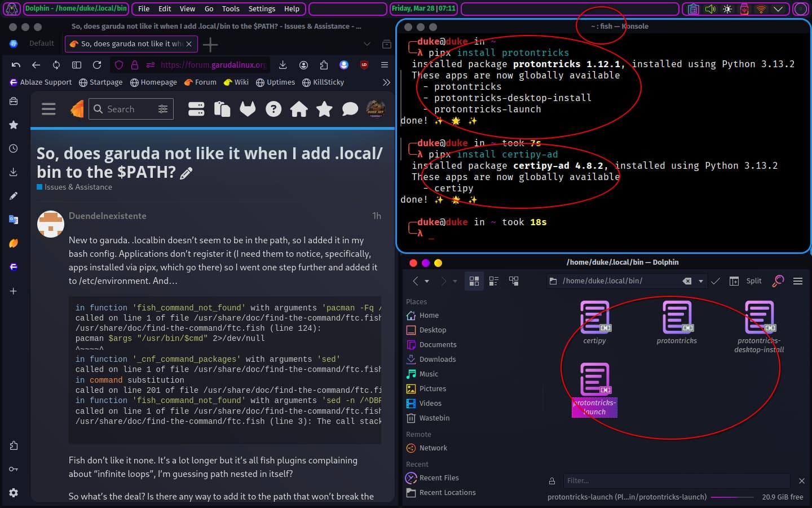Clear the Dolphin location bar text

(687, 281)
